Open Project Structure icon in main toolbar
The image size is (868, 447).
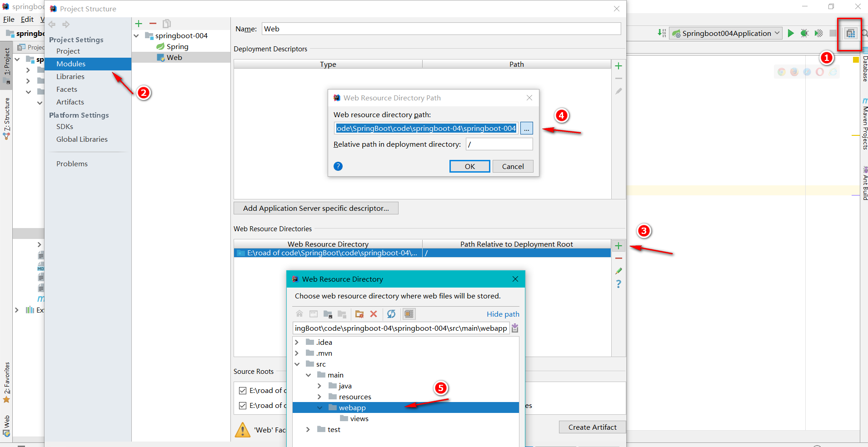pyautogui.click(x=850, y=33)
